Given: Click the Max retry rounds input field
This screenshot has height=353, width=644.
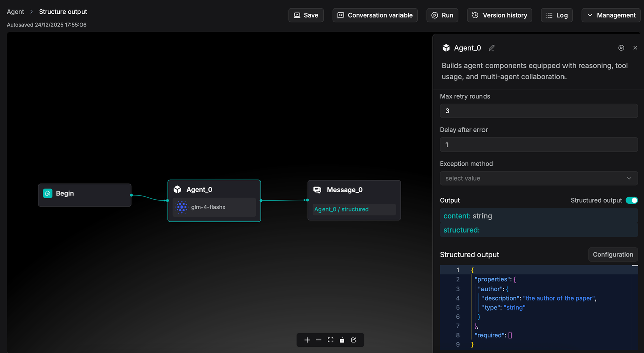Looking at the screenshot, I should tap(538, 111).
